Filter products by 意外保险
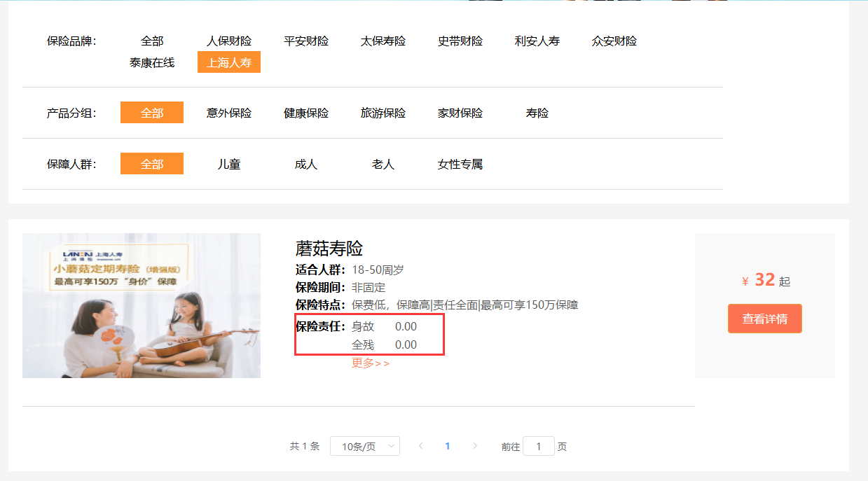The image size is (868, 481). click(229, 113)
